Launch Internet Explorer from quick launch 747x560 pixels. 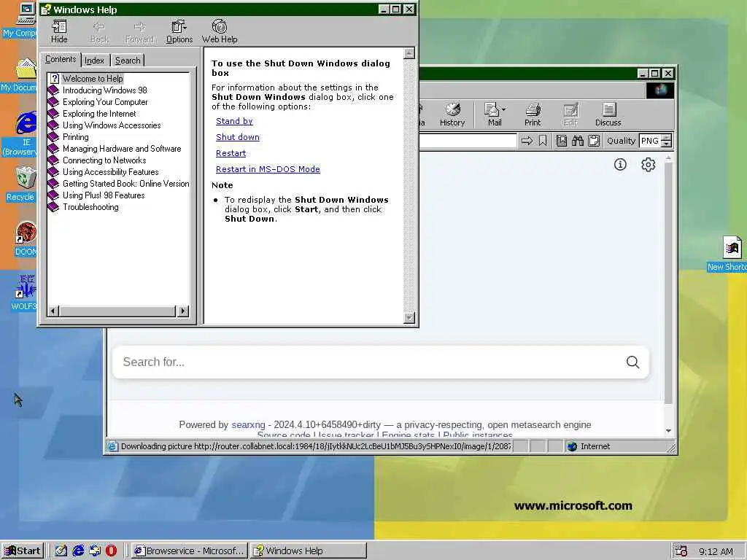click(x=77, y=551)
